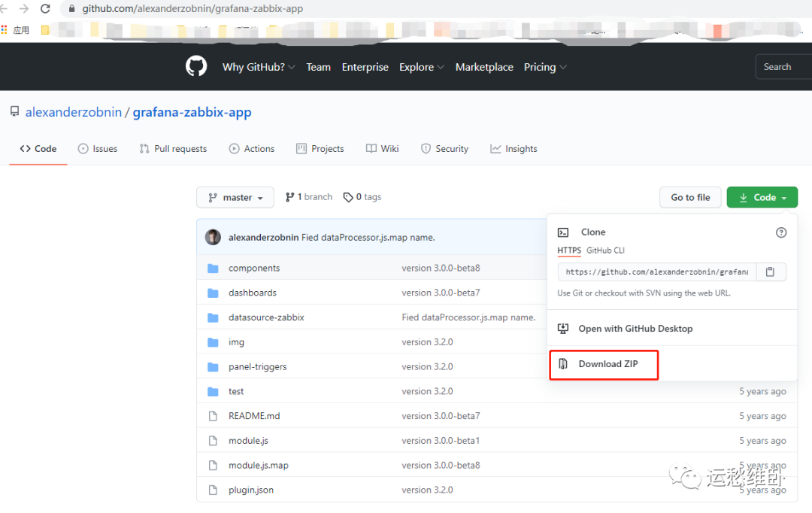Expand the Pricing menu
812x513 pixels.
point(545,67)
